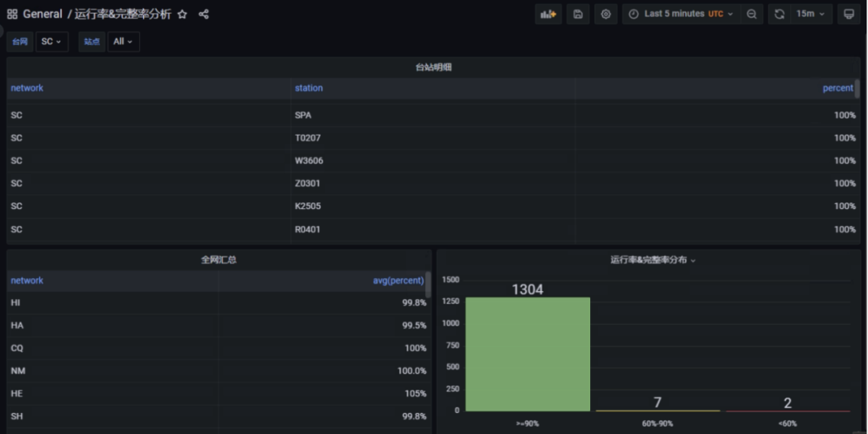Click station cell R0401
Image resolution: width=868 pixels, height=434 pixels.
(307, 229)
